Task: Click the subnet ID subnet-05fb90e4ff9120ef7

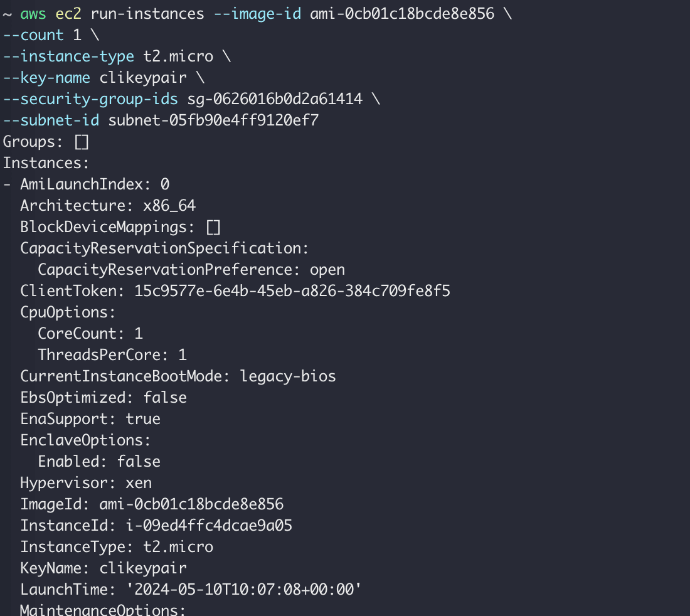Action: coord(213,120)
